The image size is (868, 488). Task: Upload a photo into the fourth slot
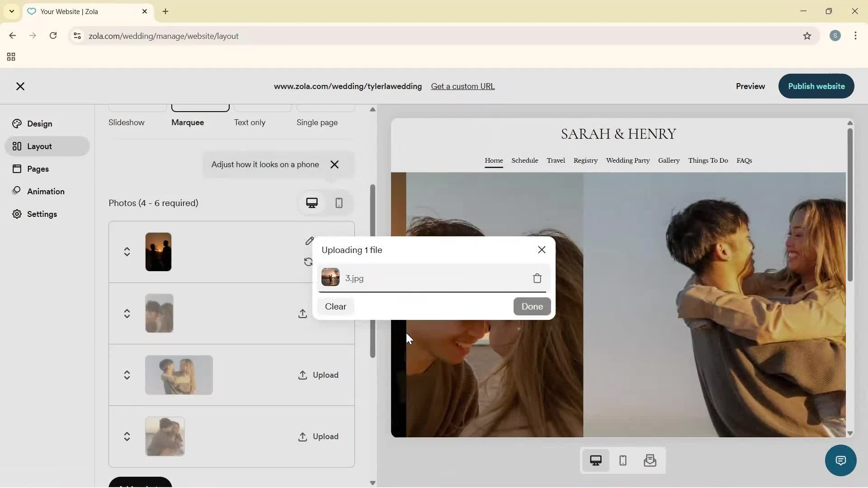318,436
